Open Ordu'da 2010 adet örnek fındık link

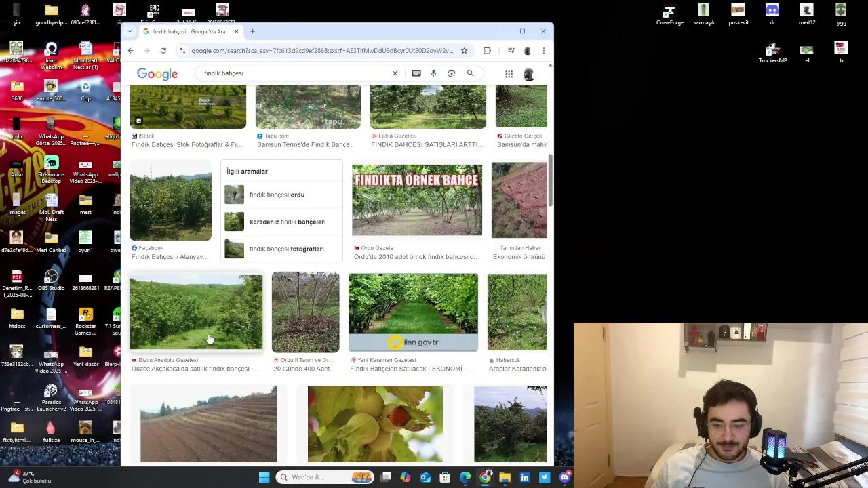click(416, 257)
